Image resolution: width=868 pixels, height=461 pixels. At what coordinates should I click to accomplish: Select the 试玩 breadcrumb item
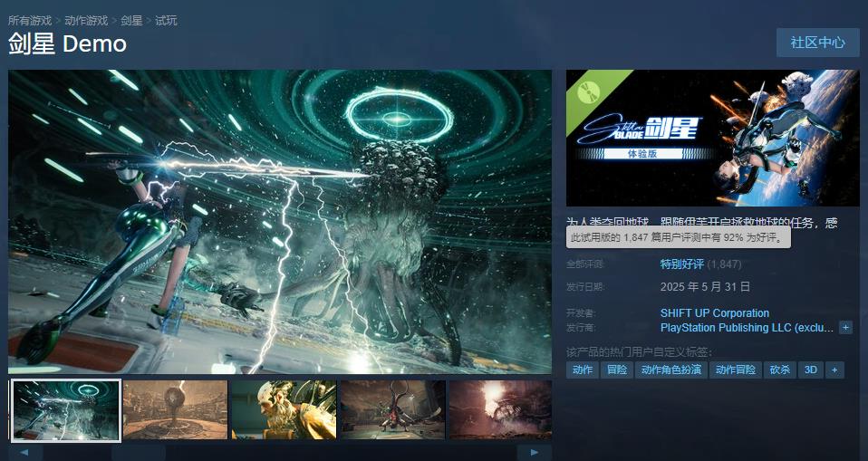[x=166, y=20]
